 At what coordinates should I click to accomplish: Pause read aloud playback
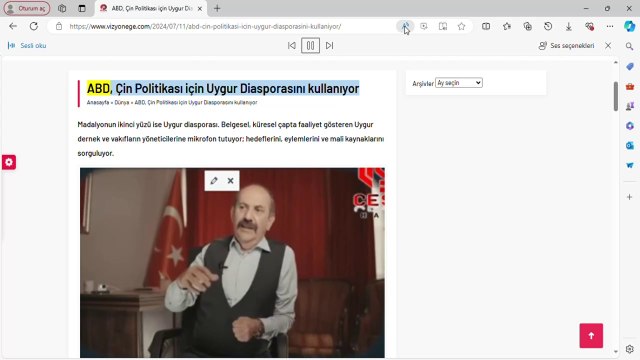click(311, 46)
